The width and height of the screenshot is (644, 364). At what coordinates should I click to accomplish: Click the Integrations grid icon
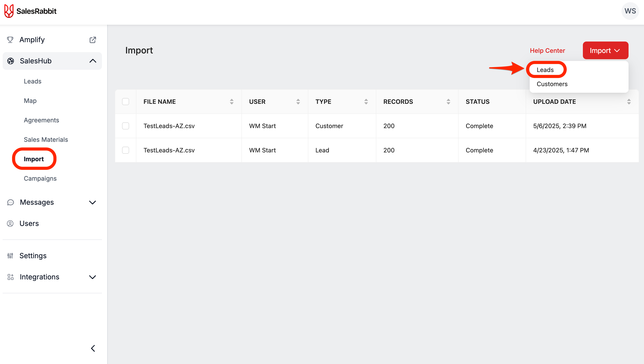click(x=11, y=277)
